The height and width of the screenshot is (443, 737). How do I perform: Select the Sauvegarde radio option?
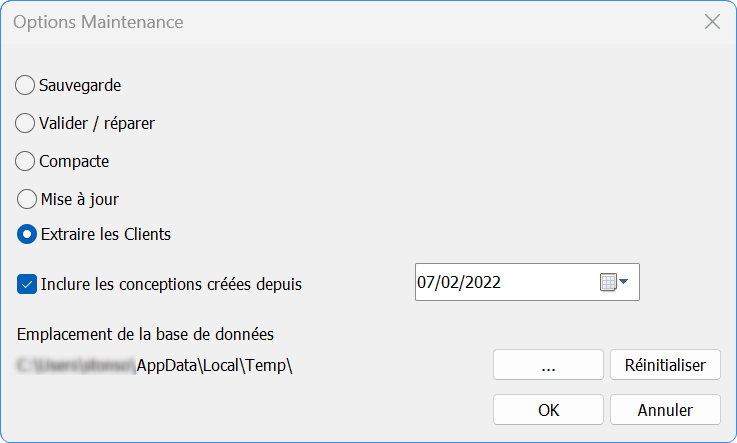pyautogui.click(x=27, y=86)
